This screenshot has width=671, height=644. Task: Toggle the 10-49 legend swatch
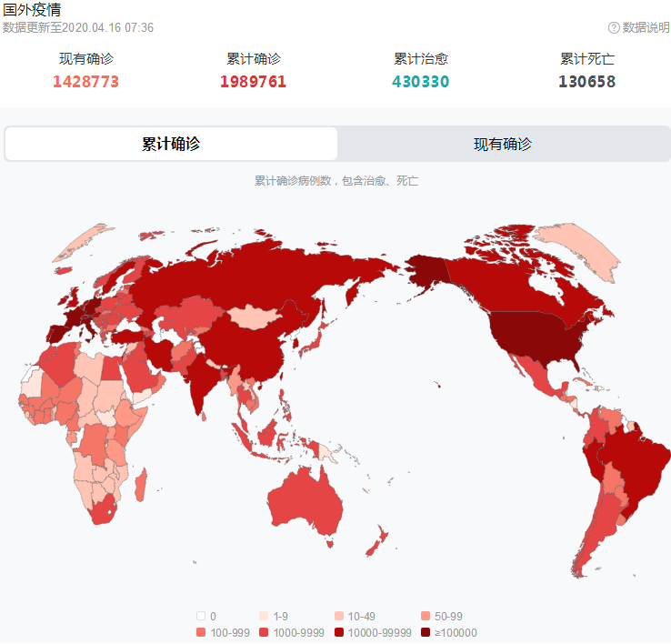coord(339,616)
